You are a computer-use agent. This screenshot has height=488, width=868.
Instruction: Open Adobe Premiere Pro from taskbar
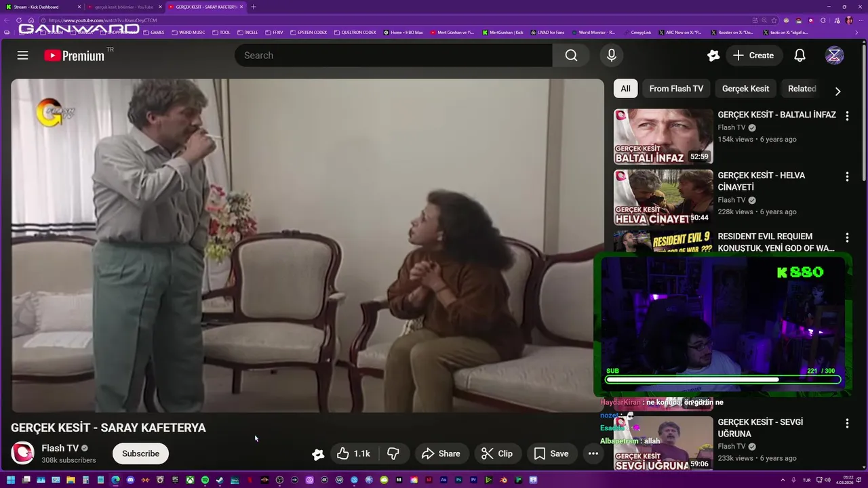coord(473,480)
